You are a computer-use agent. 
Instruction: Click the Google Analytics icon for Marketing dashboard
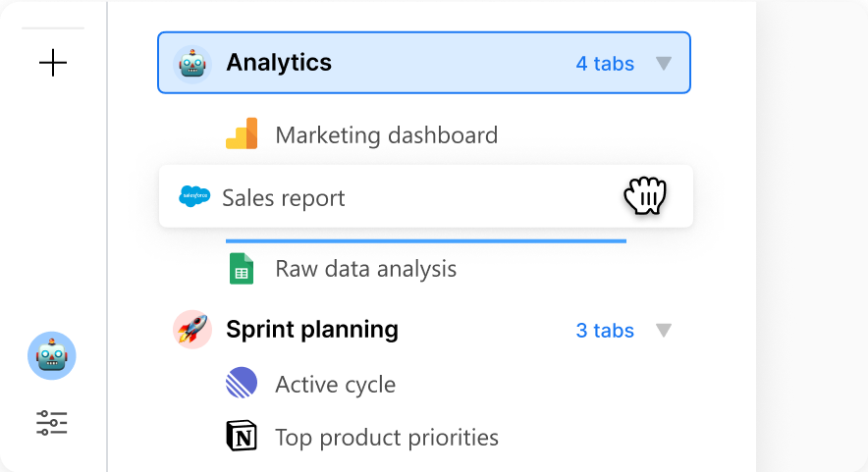click(242, 133)
